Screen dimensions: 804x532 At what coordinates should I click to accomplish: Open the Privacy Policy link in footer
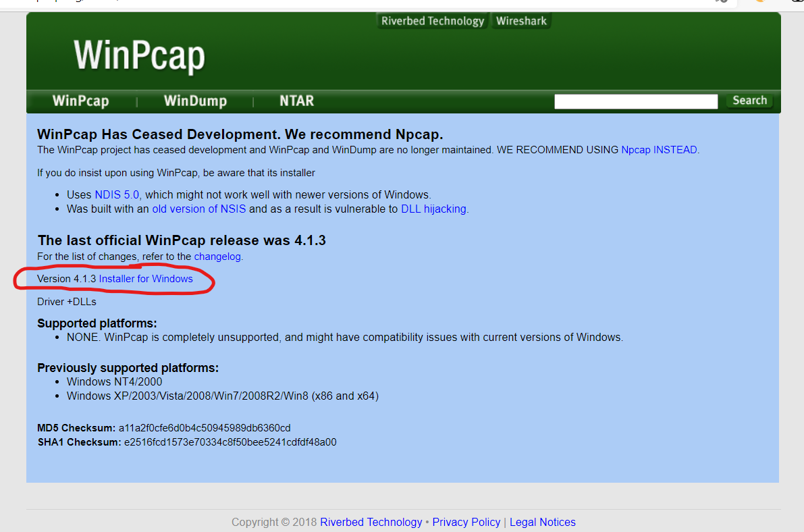coord(466,522)
